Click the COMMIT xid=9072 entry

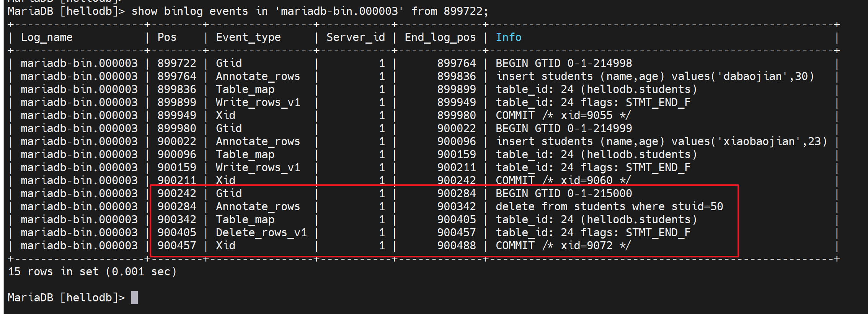coord(563,246)
